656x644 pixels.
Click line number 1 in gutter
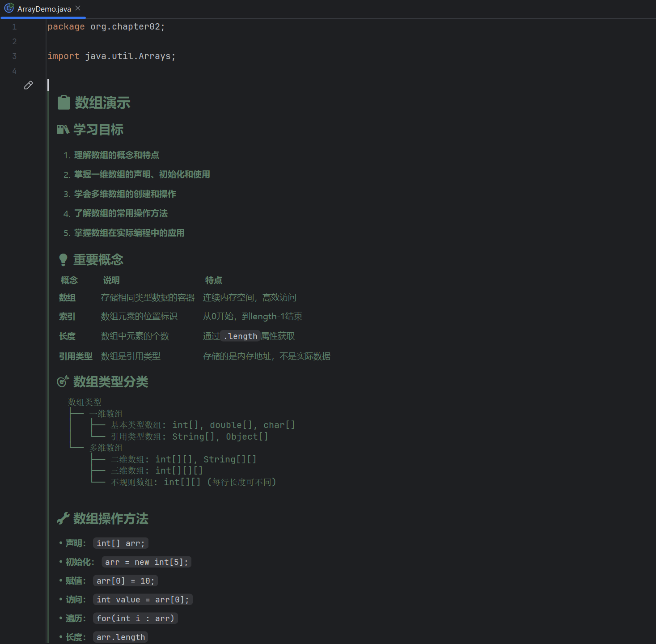14,27
